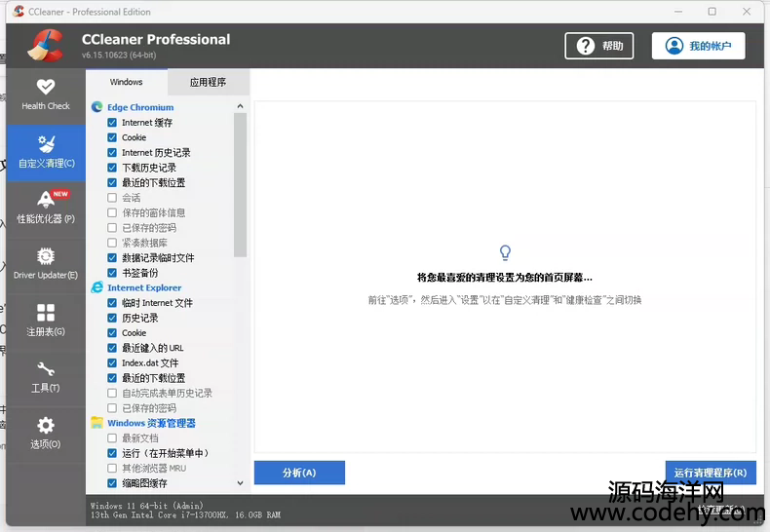Viewport: 770px width, 532px height.
Task: Open the 帮助 help button
Action: click(599, 46)
